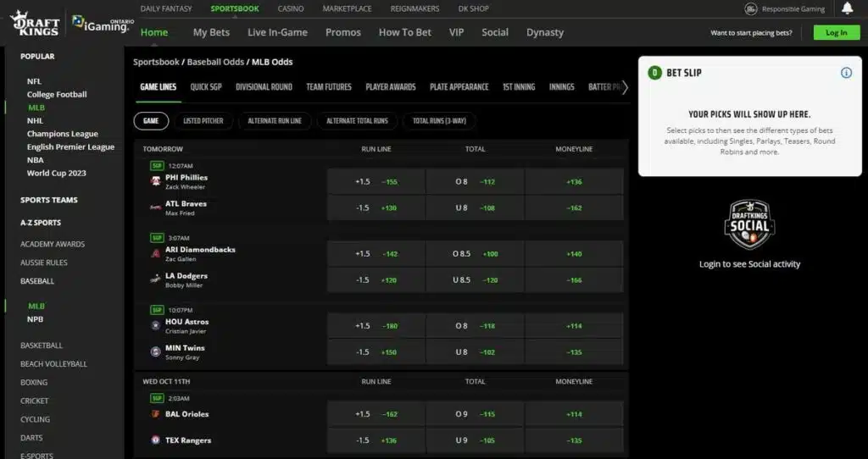Pick Over 8.5 Diamondbacks-Dodgers total
Screen dimensions: 868x459
(x=475, y=254)
